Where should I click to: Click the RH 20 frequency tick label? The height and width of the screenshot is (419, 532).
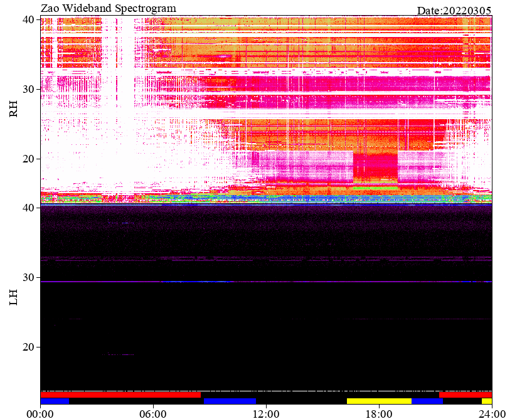(28, 159)
